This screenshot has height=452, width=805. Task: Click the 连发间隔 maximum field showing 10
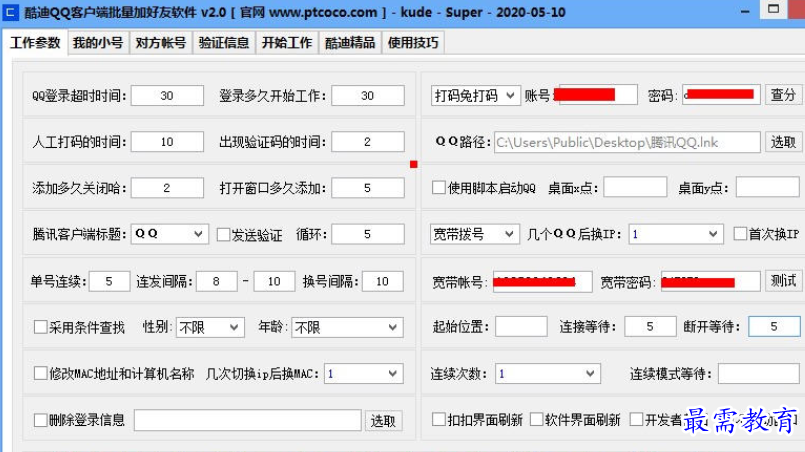point(274,281)
